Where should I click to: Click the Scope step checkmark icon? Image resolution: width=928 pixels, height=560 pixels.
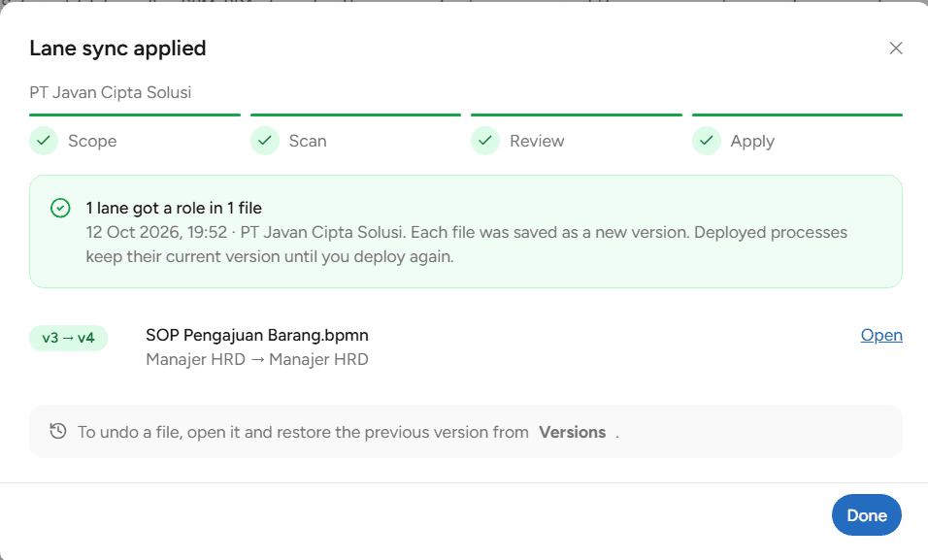point(44,141)
